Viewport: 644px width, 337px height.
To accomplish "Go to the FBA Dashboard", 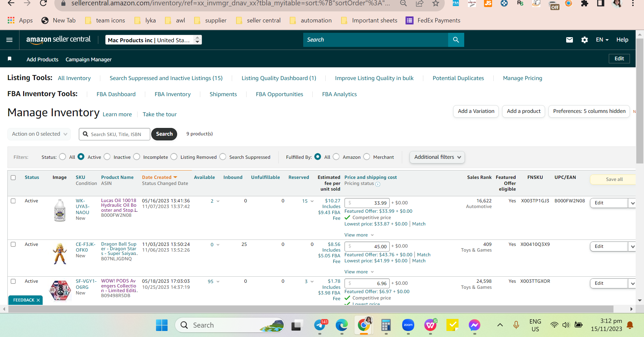I will pyautogui.click(x=116, y=94).
